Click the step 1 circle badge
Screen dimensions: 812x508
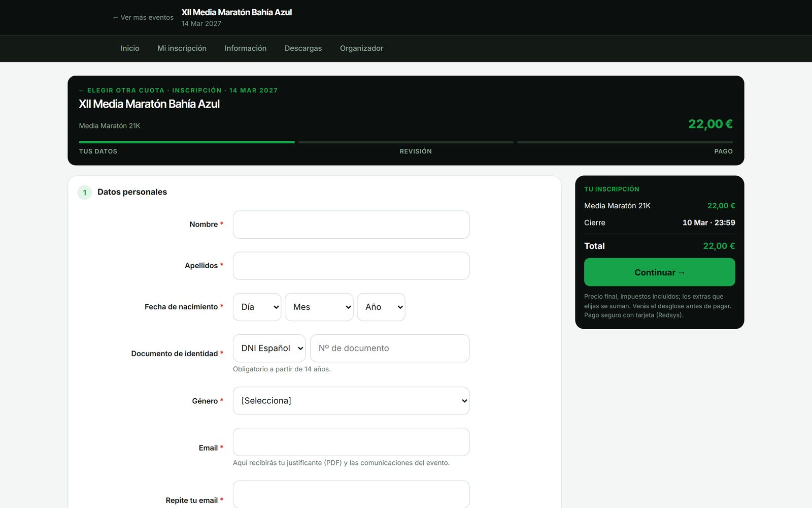click(x=85, y=193)
